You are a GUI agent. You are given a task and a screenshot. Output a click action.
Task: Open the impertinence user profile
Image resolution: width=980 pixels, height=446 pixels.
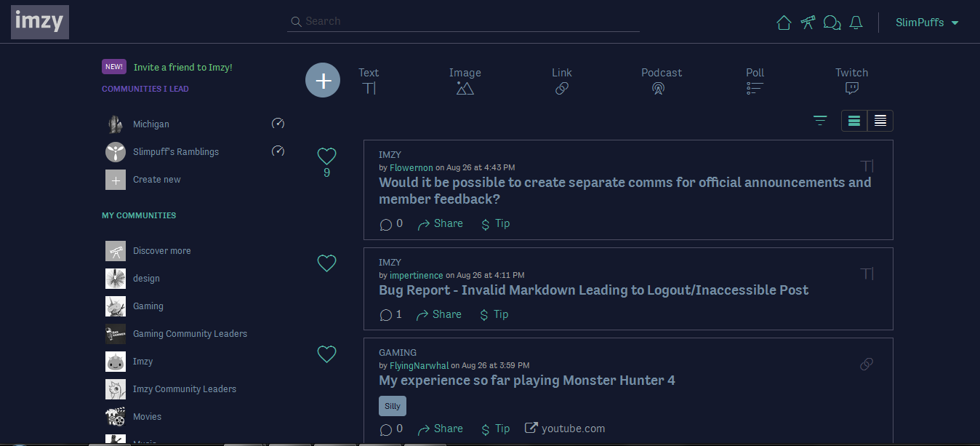tap(416, 276)
